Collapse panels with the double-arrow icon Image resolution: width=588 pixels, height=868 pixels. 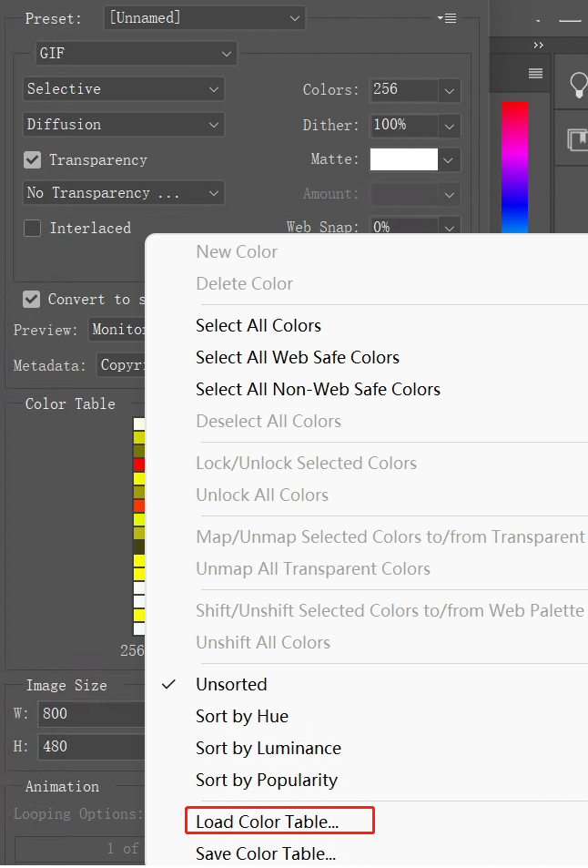click(538, 45)
